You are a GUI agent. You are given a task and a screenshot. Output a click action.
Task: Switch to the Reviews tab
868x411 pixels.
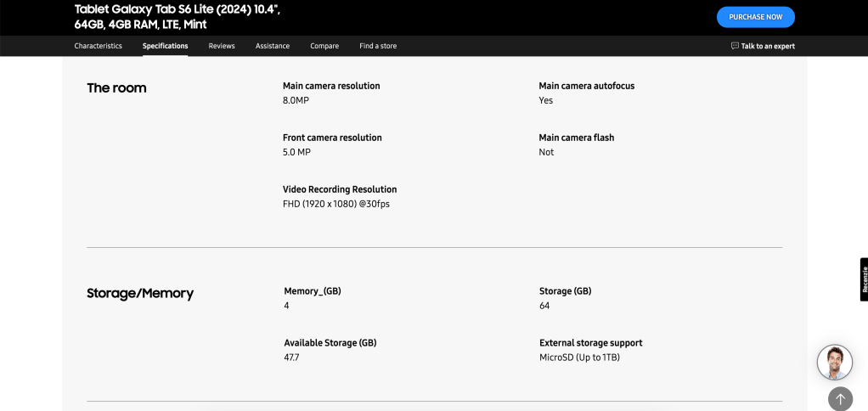click(x=222, y=46)
